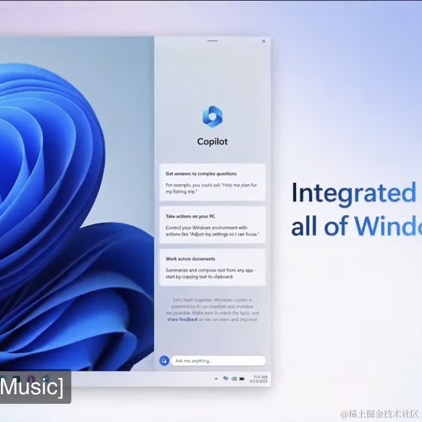
Task: Click the drag handle atop the Copilot panel
Action: tap(212, 41)
